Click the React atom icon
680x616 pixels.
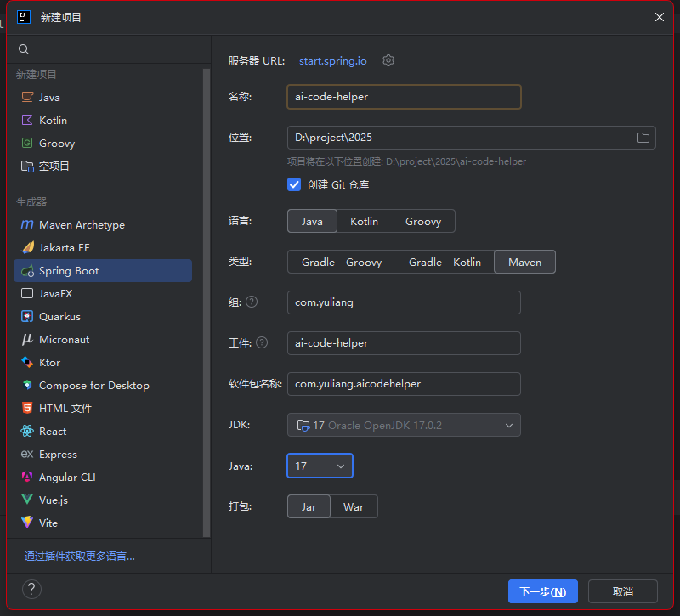27,432
